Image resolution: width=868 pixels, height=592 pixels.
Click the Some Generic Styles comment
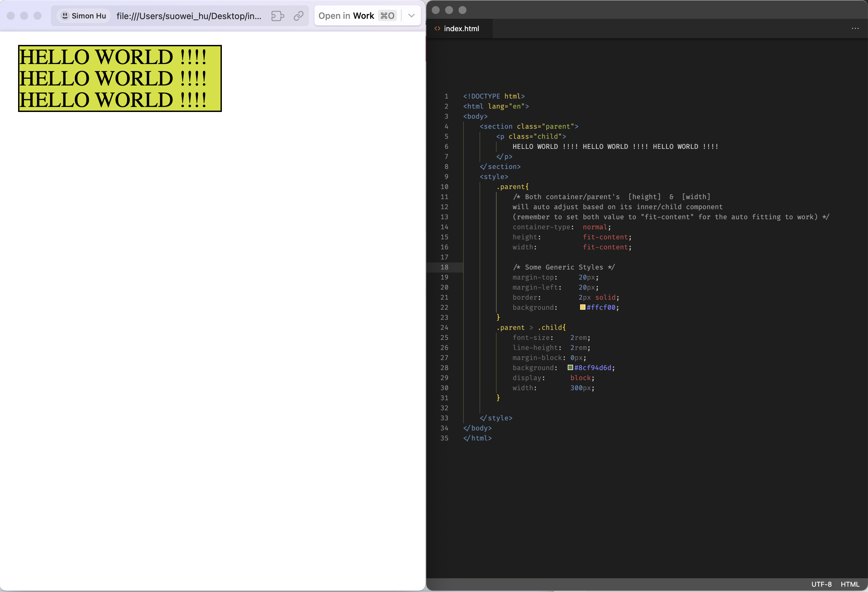tap(564, 267)
